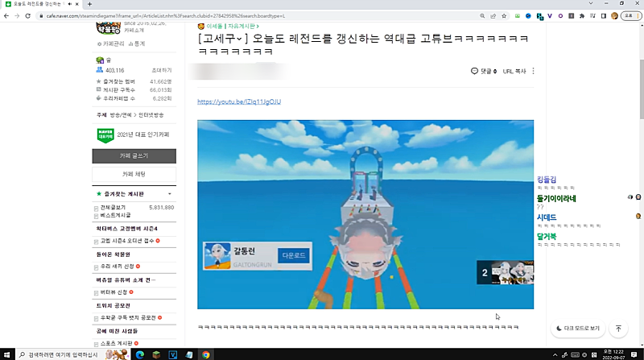Toggle the browser side panel icon
Image resolution: width=644 pixels, height=360 pixels.
tap(603, 16)
